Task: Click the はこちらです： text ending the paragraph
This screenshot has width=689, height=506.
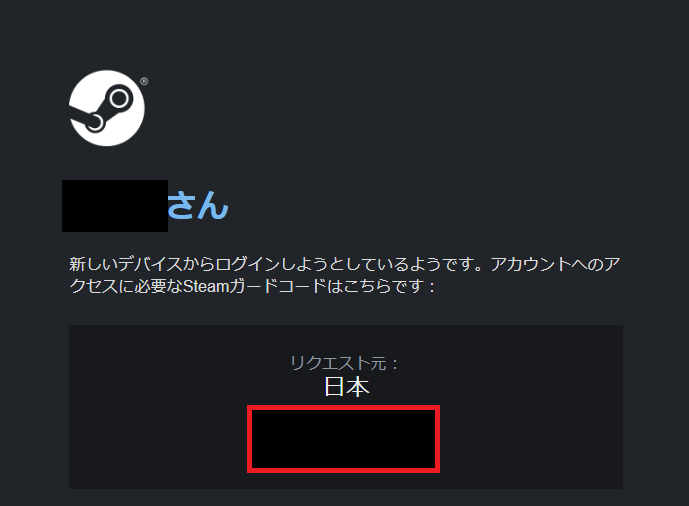Action: [x=381, y=286]
